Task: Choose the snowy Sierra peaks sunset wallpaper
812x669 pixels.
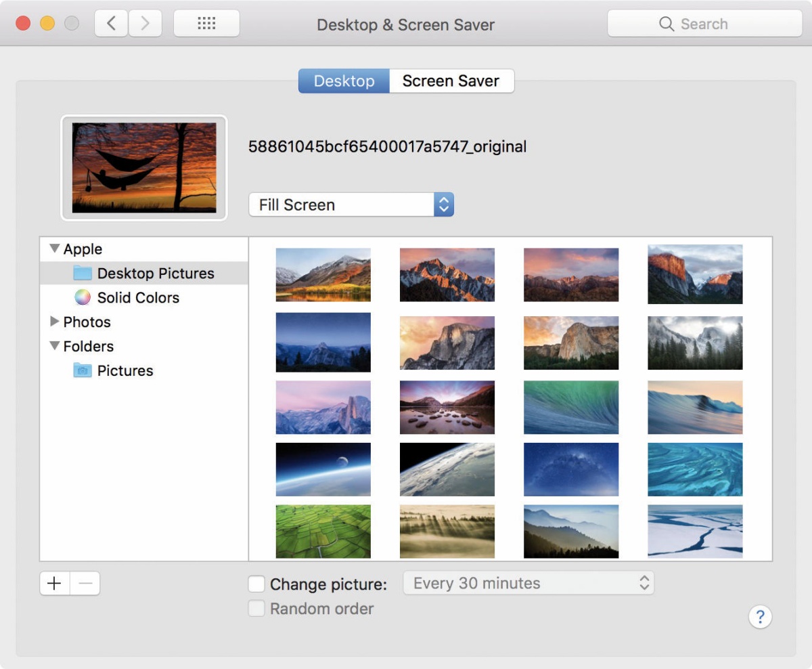Action: tap(447, 275)
